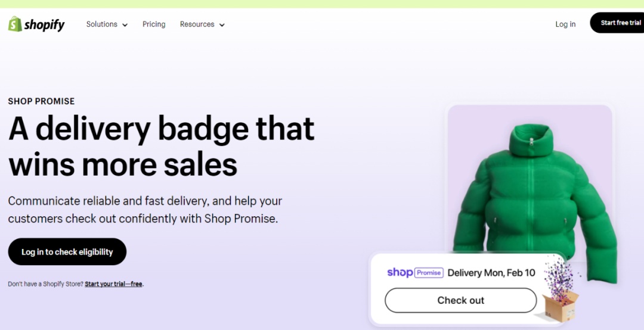Image resolution: width=644 pixels, height=330 pixels.
Task: Click the purple shop logo in delivery card
Action: point(400,273)
